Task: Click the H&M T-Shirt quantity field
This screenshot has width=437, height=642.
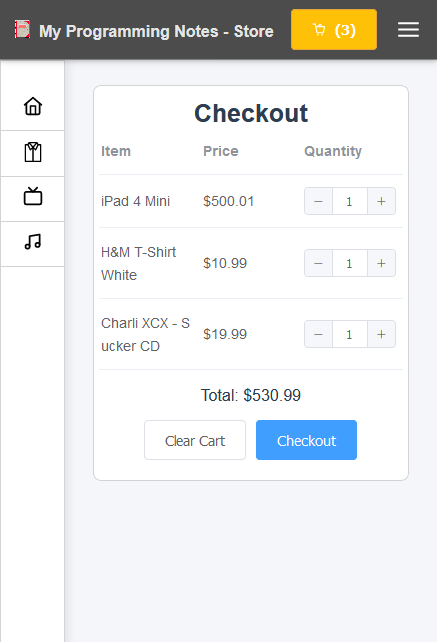Action: tap(350, 263)
